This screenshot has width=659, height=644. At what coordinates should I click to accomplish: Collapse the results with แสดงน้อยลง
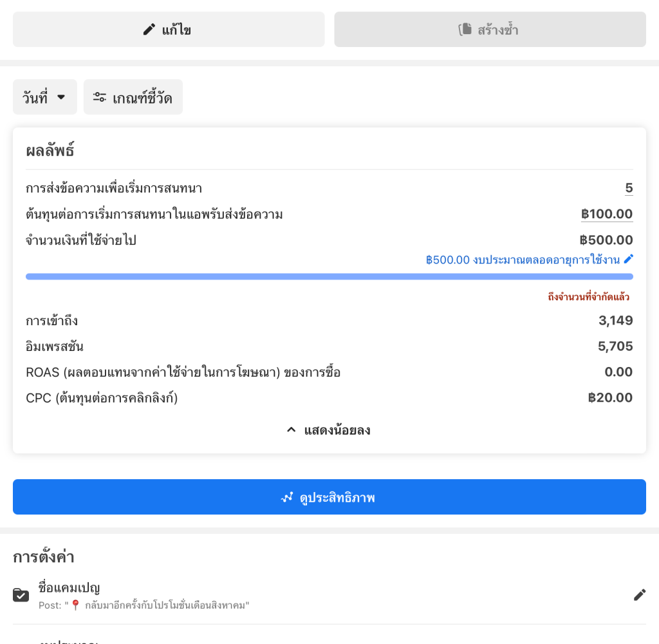[x=337, y=430]
